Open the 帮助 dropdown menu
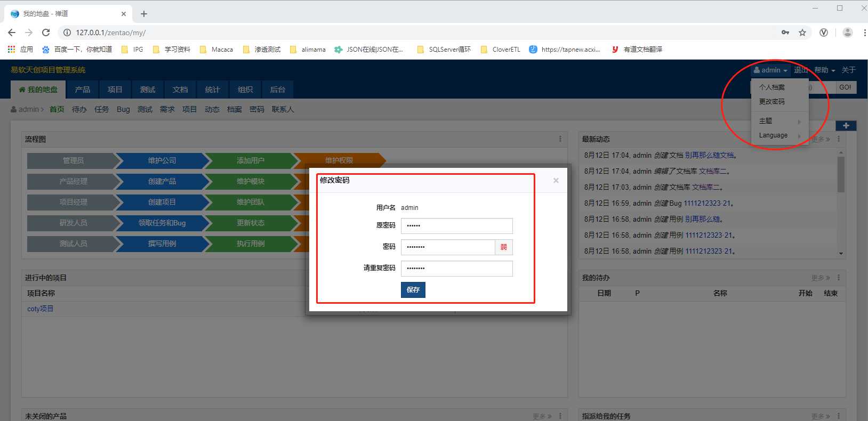The image size is (868, 421). [x=824, y=70]
